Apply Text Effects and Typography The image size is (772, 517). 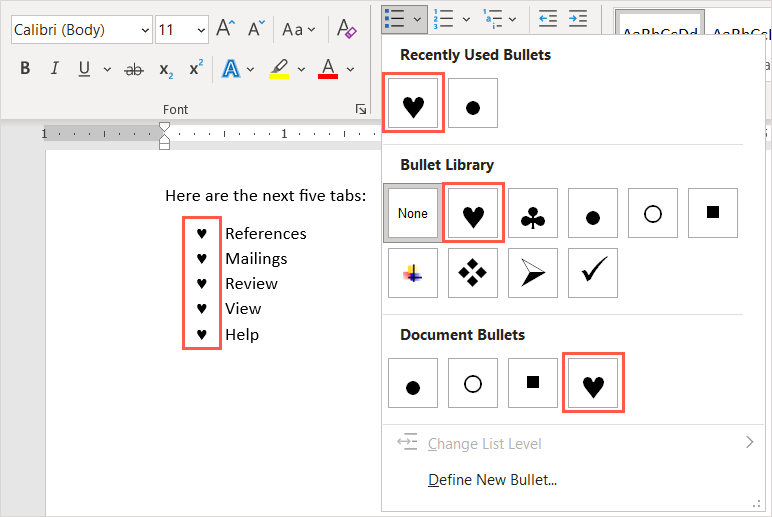[230, 69]
